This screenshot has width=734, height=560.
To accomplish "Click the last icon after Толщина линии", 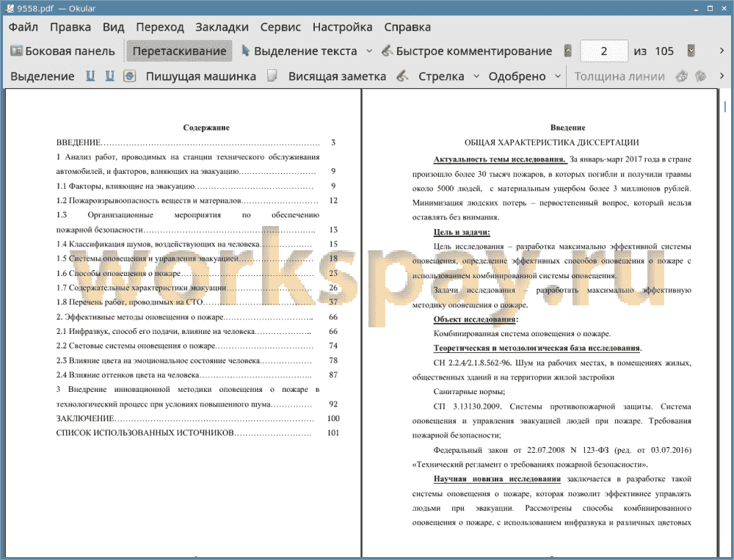I will pyautogui.click(x=700, y=76).
